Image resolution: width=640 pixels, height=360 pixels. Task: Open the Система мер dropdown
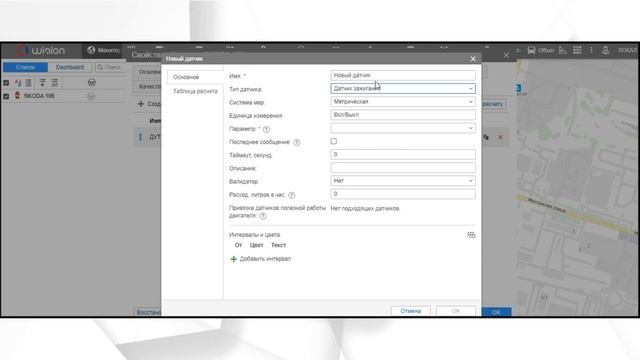click(402, 102)
